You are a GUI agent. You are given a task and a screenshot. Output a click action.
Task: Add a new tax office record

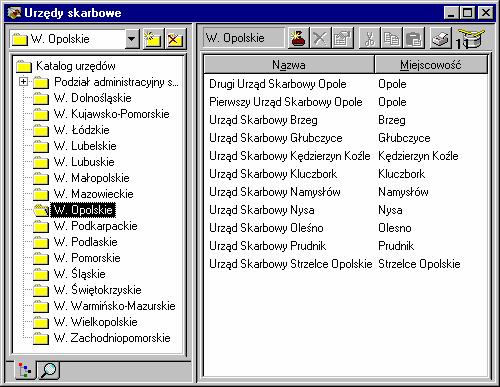tap(298, 38)
